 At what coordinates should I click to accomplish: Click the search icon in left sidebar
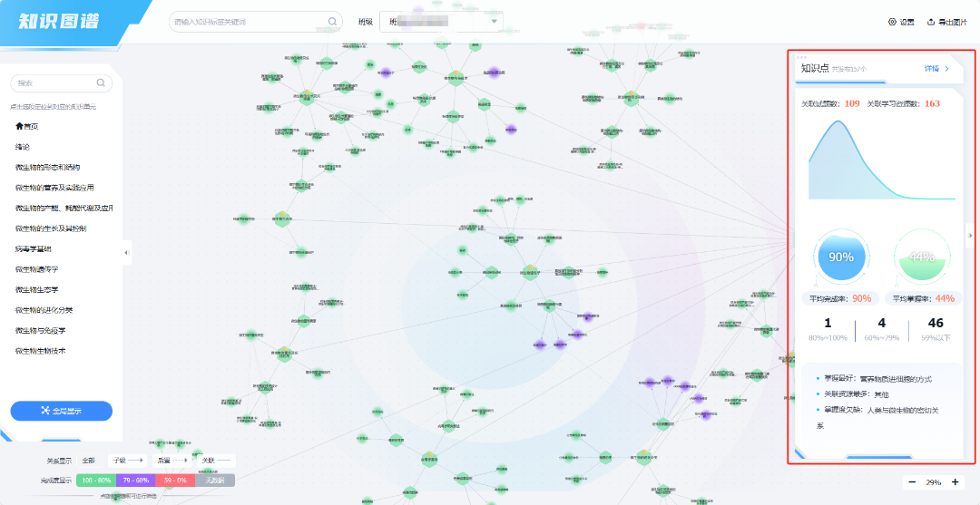[x=102, y=83]
